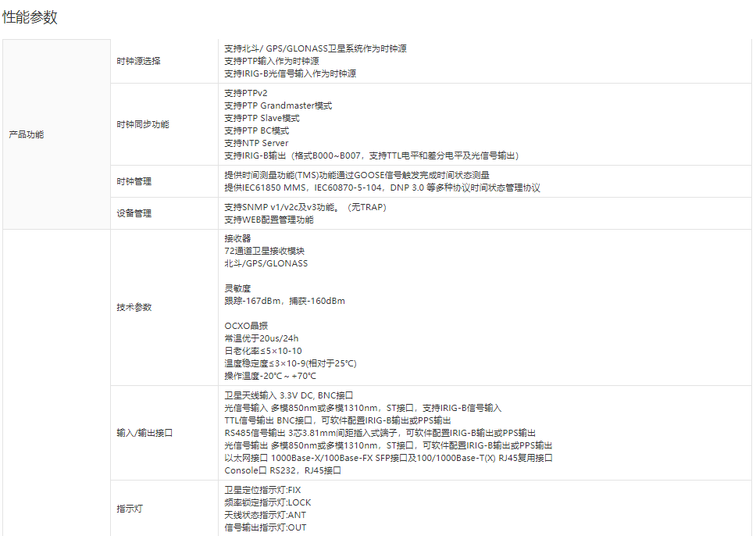The image size is (756, 536).
Task: Select the 产品功能 category cell
Action: 27,134
